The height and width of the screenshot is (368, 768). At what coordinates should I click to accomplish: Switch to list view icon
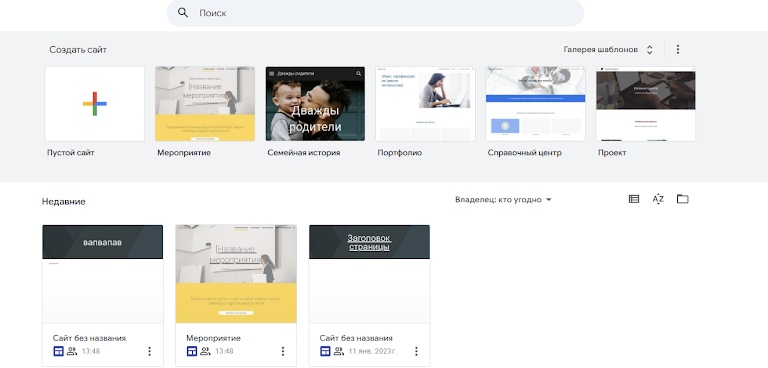pos(634,199)
